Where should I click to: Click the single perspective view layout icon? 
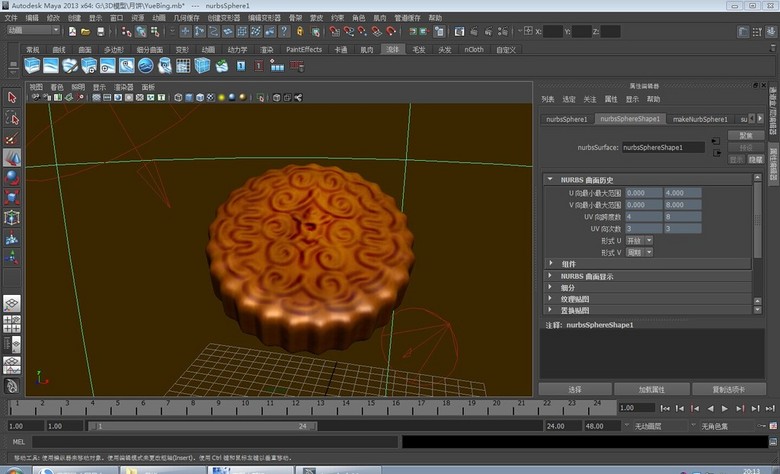[12, 304]
